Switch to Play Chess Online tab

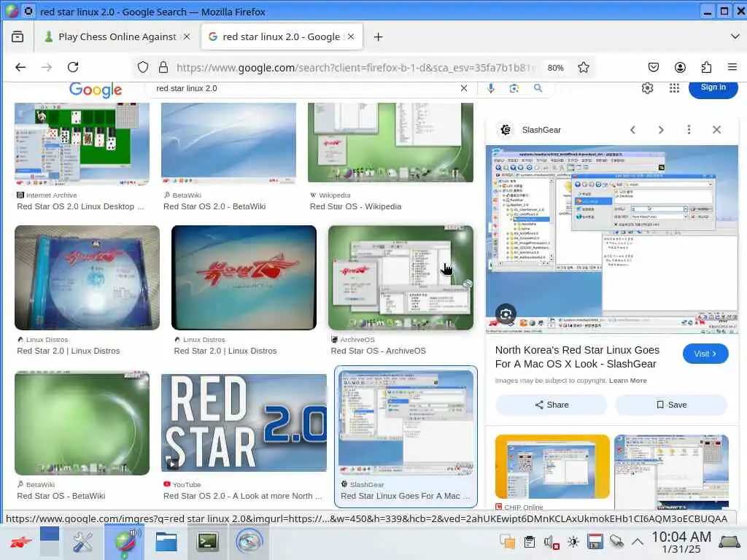117,36
